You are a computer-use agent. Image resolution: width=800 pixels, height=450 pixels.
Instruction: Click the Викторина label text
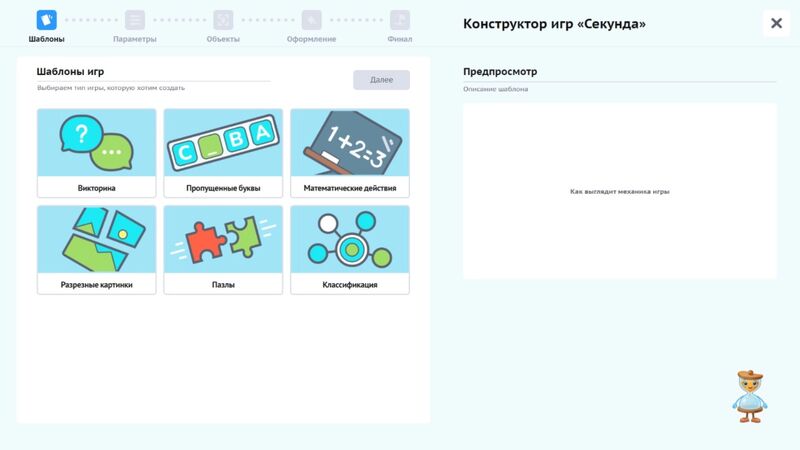click(x=96, y=188)
